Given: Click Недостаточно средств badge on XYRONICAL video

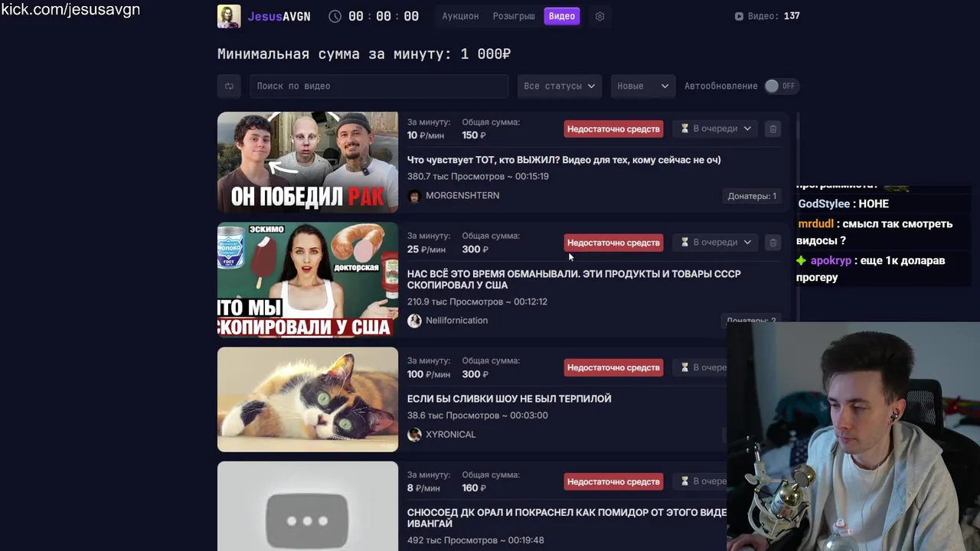Looking at the screenshot, I should [x=613, y=367].
